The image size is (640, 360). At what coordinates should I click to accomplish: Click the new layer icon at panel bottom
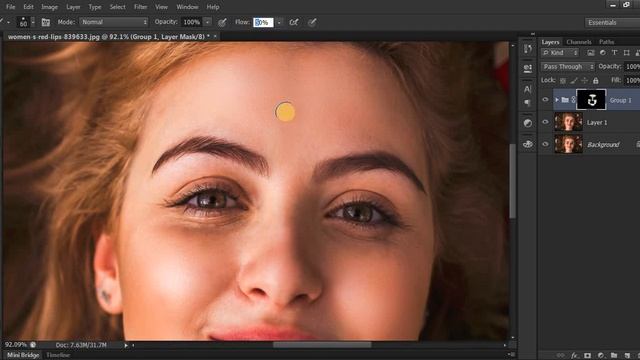(x=627, y=356)
